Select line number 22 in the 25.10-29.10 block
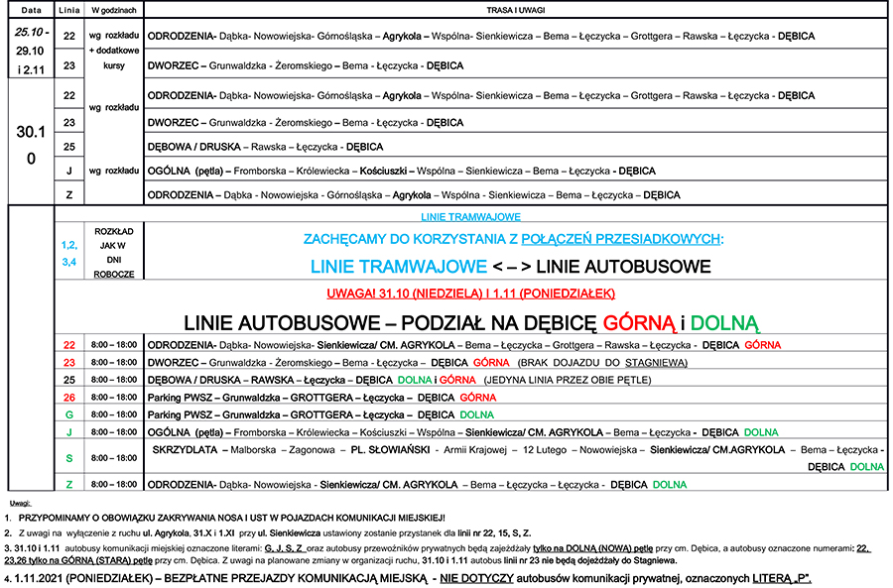Viewport: 893px width, 588px height. [x=69, y=36]
